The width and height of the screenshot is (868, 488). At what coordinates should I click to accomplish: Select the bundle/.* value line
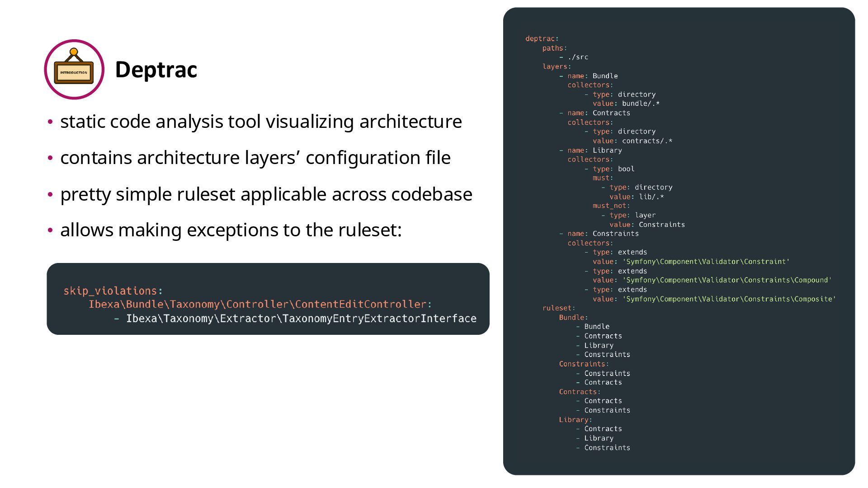(626, 104)
